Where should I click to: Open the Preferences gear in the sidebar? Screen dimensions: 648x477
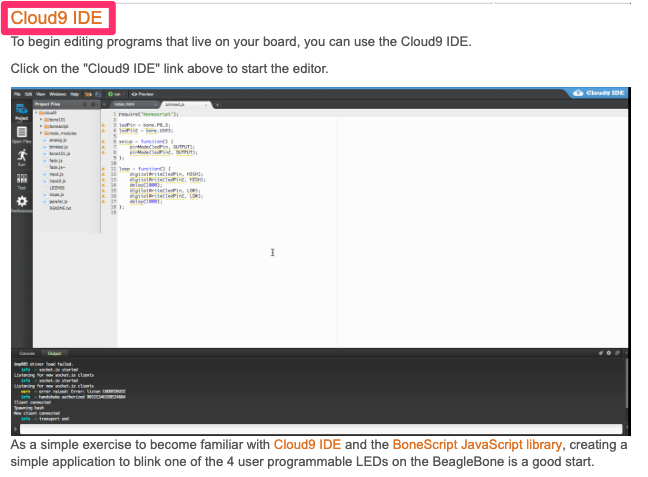(21, 204)
